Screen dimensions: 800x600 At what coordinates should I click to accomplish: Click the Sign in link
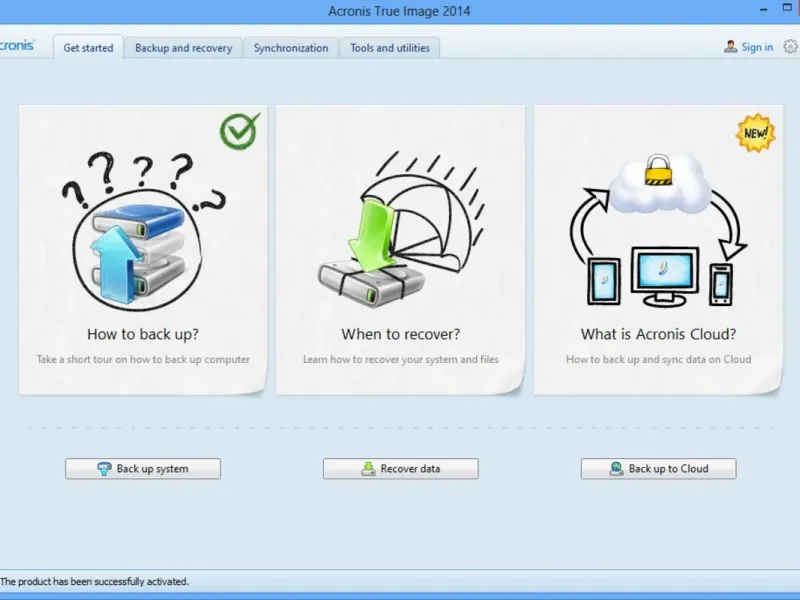(x=757, y=47)
